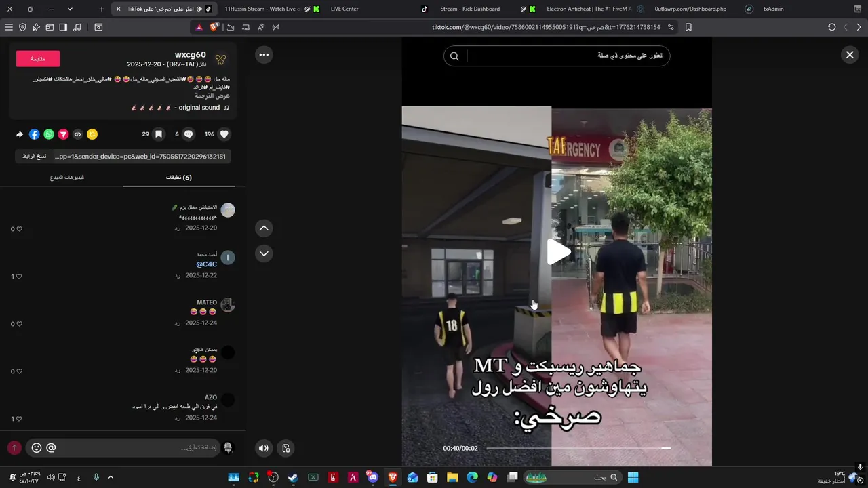Seek on the video progress bar
Screen dimensions: 868x488
point(578,448)
